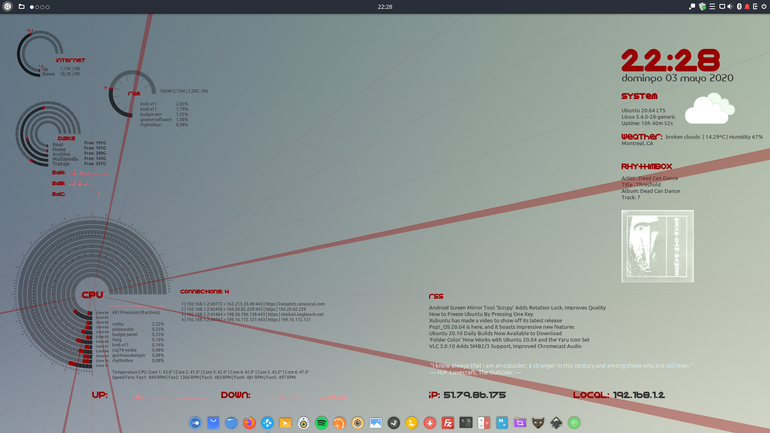Open the red notification bell
Viewport: 770px width, 433px height.
coord(747,6)
